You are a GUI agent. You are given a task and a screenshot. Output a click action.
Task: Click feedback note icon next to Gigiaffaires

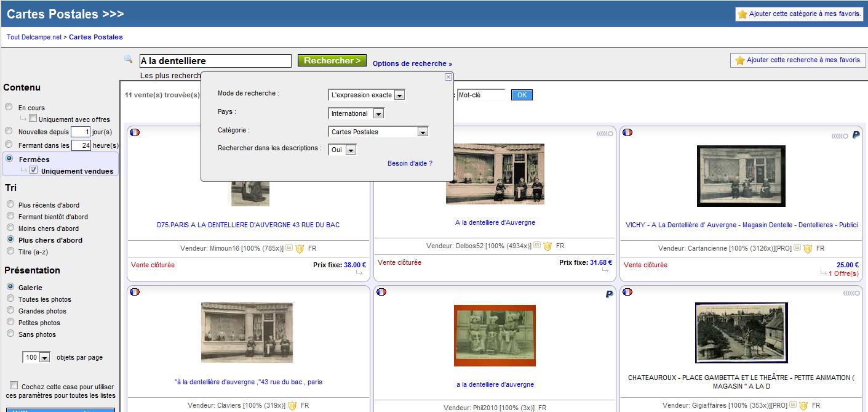[794, 405]
